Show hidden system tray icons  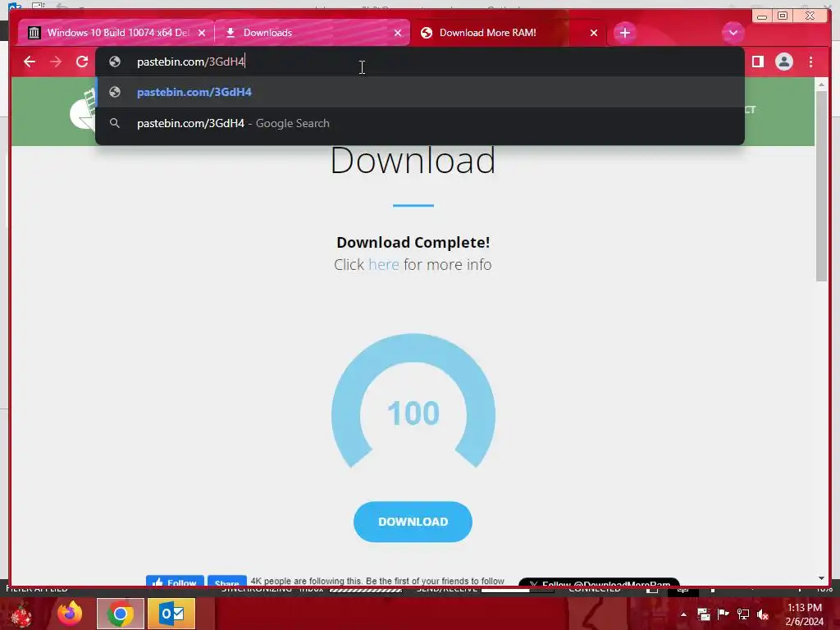click(683, 614)
